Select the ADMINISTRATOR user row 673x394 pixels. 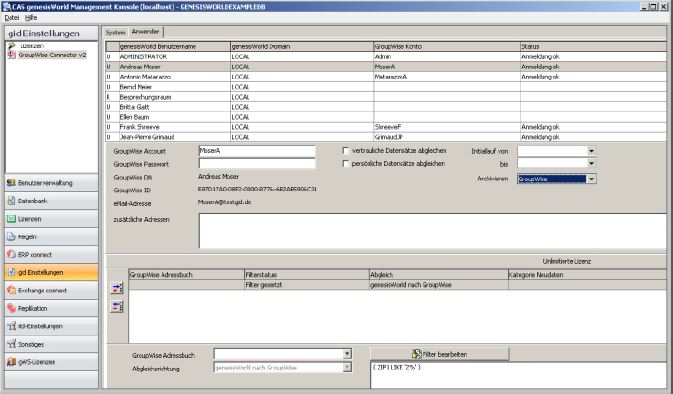tap(386, 57)
